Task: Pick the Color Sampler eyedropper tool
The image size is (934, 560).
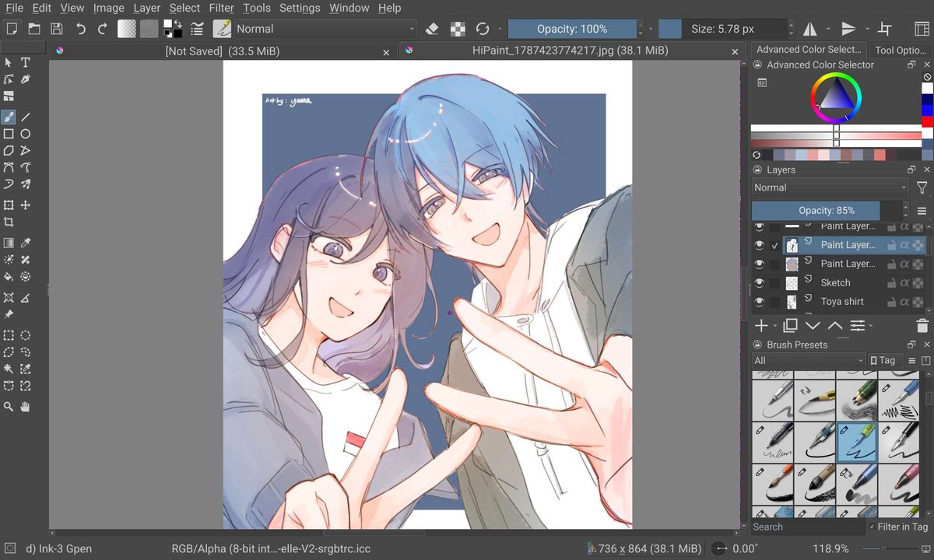Action: (x=26, y=243)
